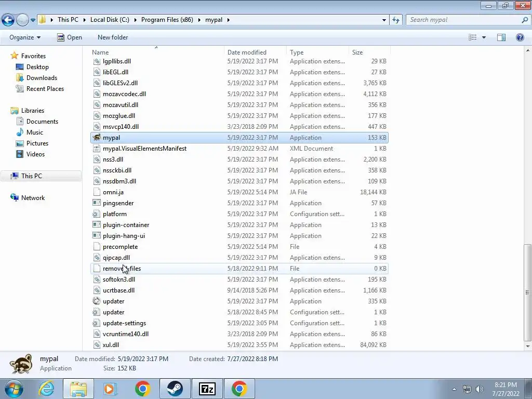The image size is (532, 399).
Task: Open the Videos library
Action: 35,154
